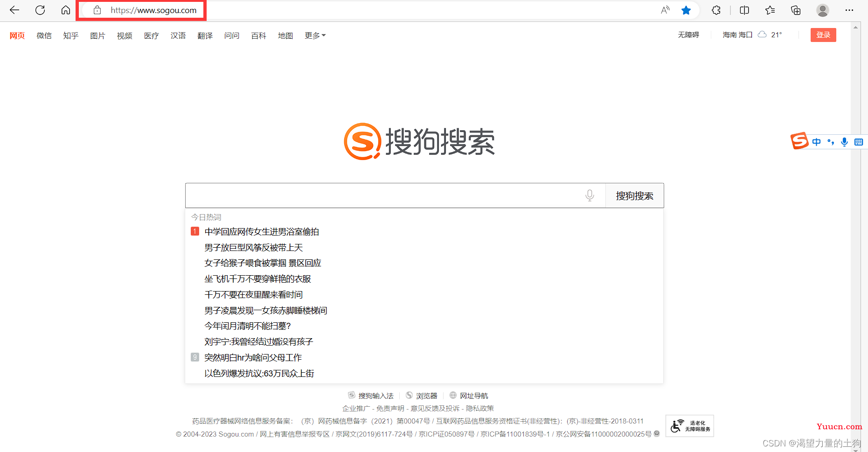The height and width of the screenshot is (452, 868).
Task: Open the favorites list icon
Action: click(x=770, y=10)
